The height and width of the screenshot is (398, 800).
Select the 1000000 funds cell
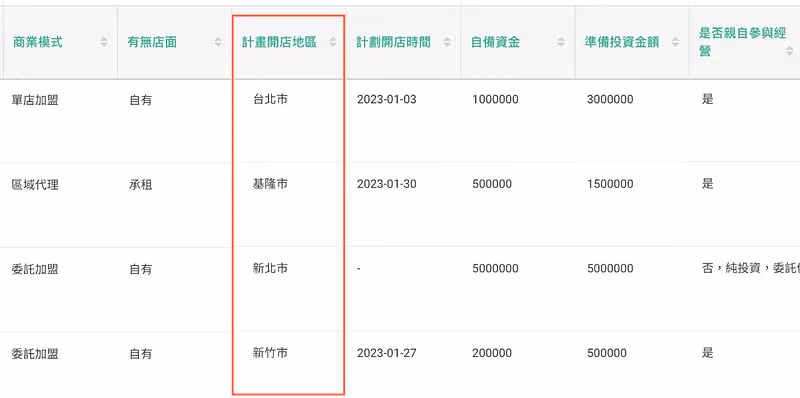click(x=495, y=100)
